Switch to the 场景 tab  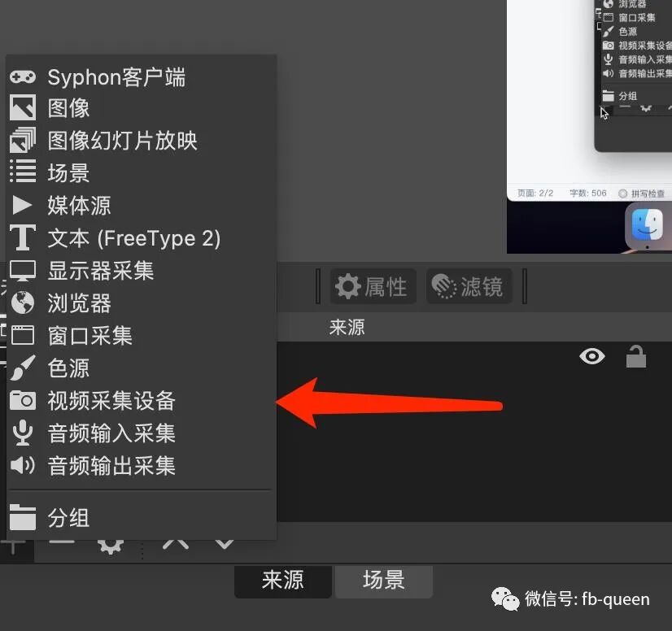383,581
